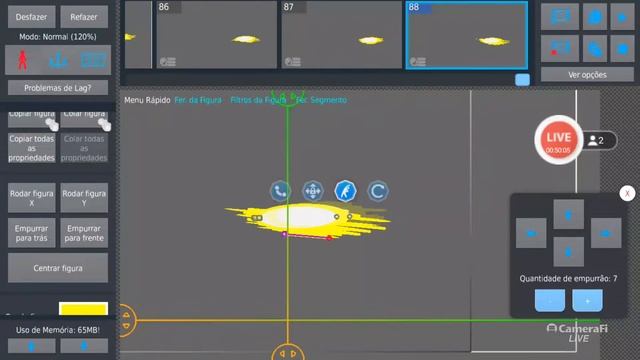
Task: Open Fer. da Figura quick menu
Action: click(x=198, y=100)
